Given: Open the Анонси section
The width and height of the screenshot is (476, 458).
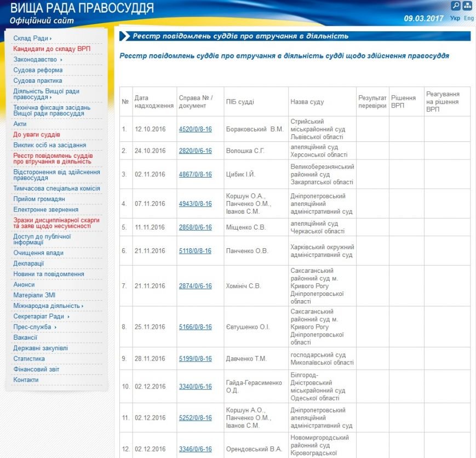Looking at the screenshot, I should click(24, 285).
